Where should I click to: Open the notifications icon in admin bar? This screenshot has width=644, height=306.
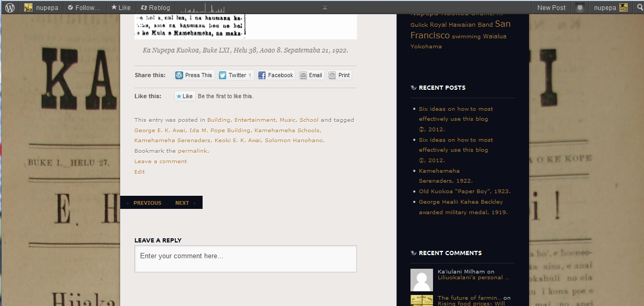579,7
